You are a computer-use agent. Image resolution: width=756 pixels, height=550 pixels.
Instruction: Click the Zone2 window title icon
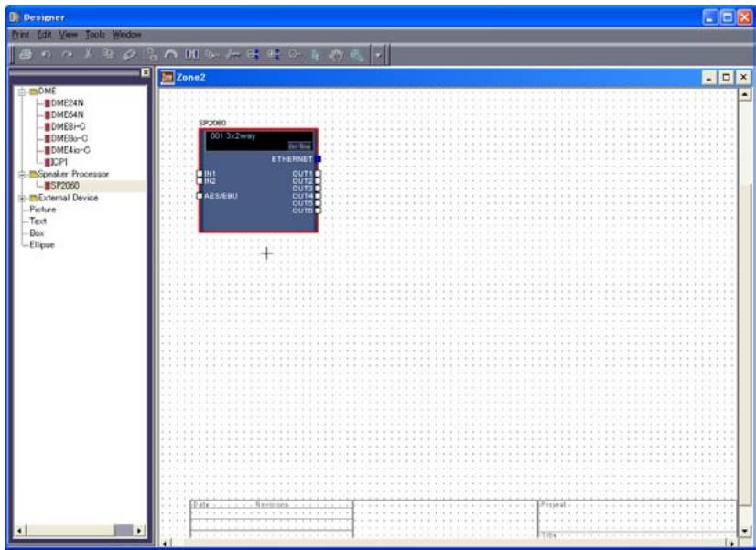(x=167, y=77)
